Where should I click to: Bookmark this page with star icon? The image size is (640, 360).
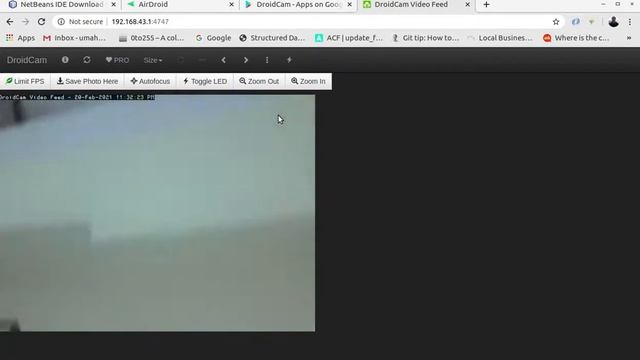click(556, 22)
